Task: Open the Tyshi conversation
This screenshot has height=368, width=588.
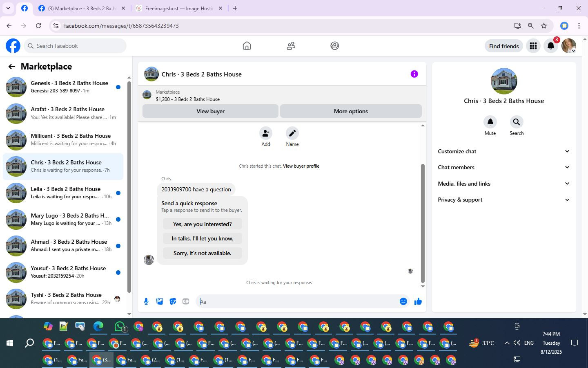Action: point(63,299)
